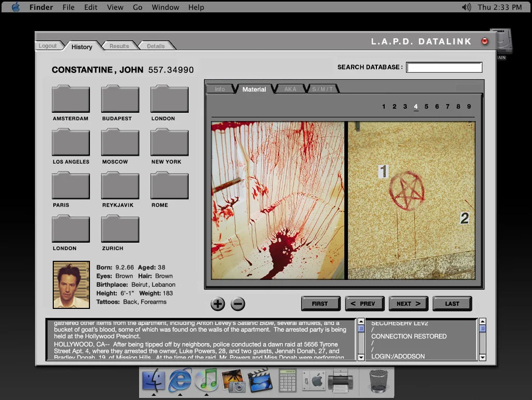Go to material page 2
Viewport: 532px width, 400px height.
pyautogui.click(x=394, y=106)
